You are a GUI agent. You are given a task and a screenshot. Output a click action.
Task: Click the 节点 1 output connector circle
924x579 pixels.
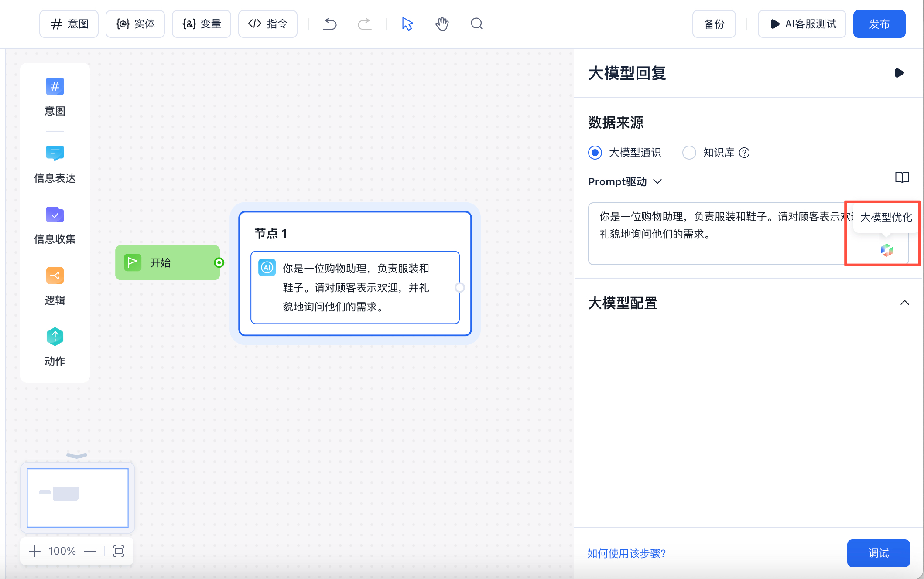tap(460, 287)
